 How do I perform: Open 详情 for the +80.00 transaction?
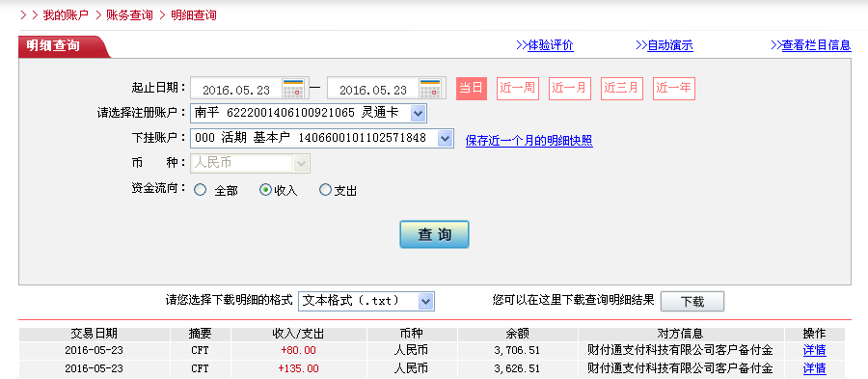click(x=814, y=350)
